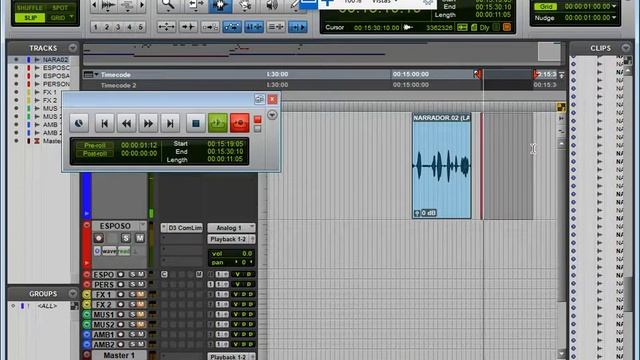
Task: Click Fast Forward in Transport window
Action: click(x=148, y=123)
